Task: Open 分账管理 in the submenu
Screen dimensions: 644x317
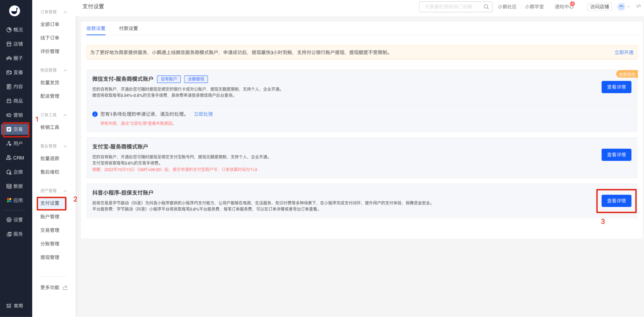Action: [x=50, y=244]
